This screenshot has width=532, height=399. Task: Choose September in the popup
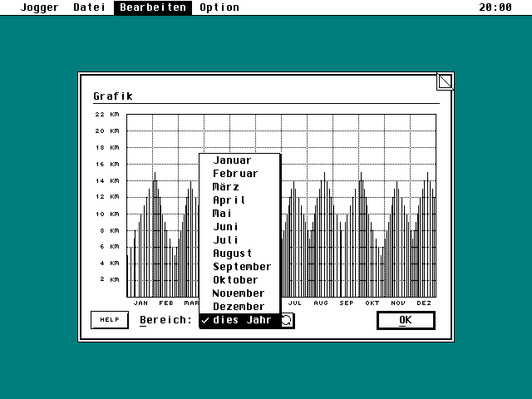coord(239,266)
